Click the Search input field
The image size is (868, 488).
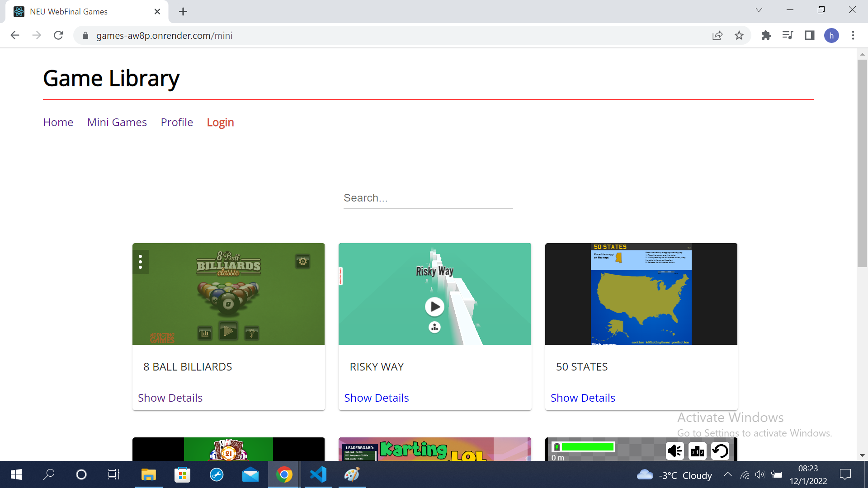click(428, 198)
